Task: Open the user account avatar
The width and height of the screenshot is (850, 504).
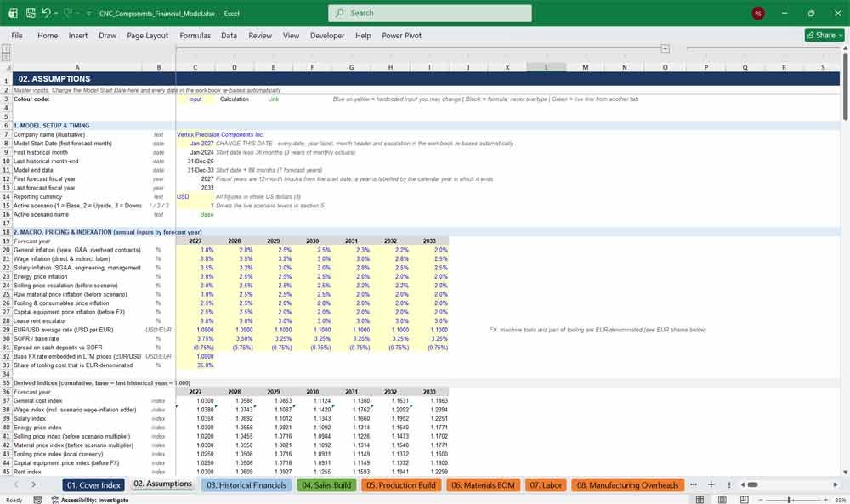Action: 758,13
